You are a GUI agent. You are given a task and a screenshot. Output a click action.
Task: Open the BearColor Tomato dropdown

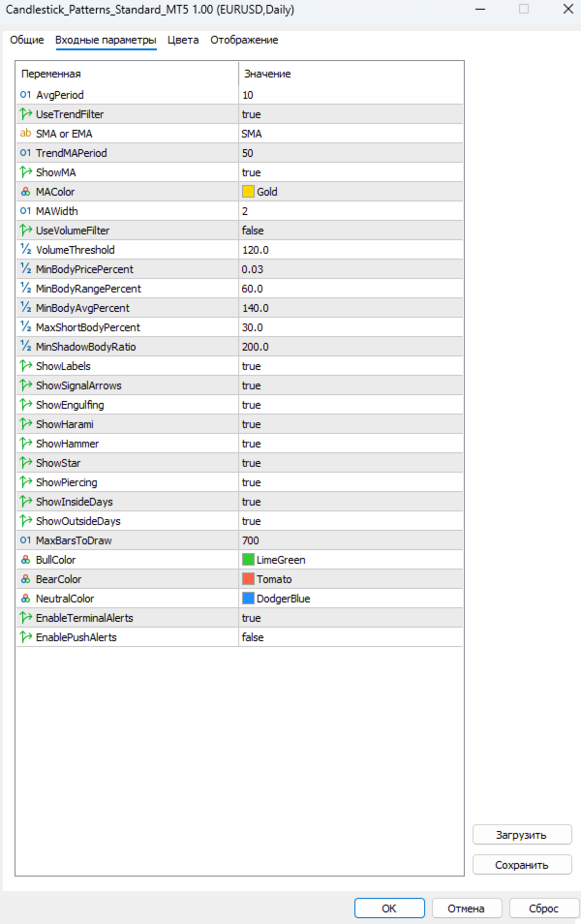(351, 579)
